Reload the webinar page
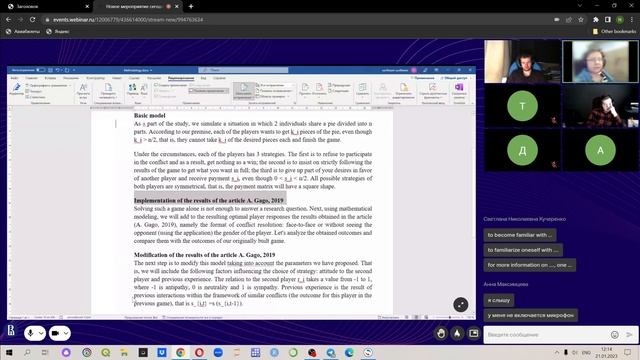 (x=33, y=20)
